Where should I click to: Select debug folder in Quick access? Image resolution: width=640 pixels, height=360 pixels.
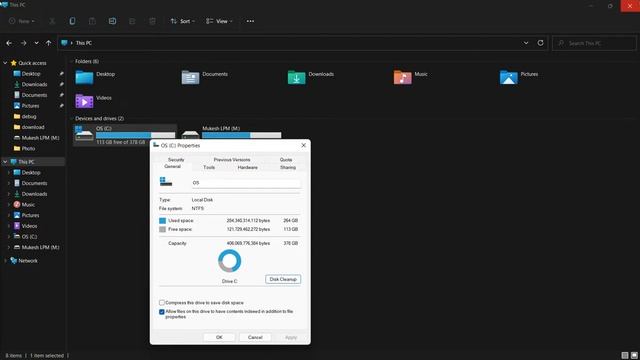[x=29, y=116]
